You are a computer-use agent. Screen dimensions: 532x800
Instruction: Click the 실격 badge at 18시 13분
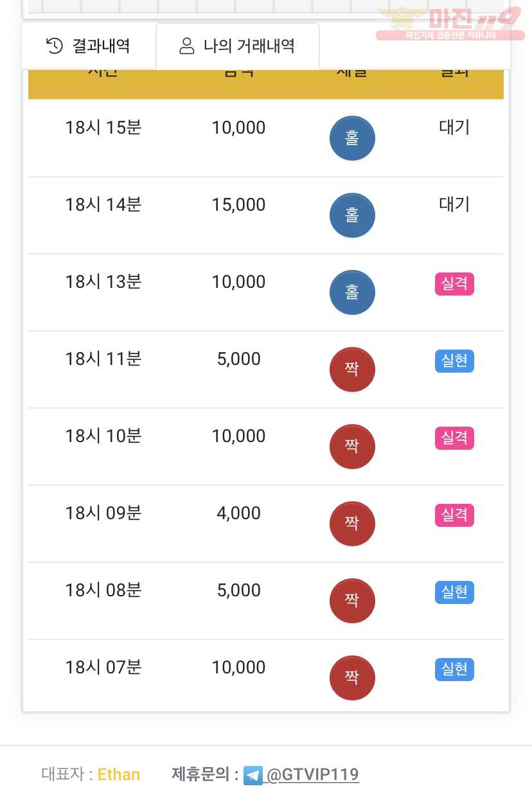click(x=454, y=283)
